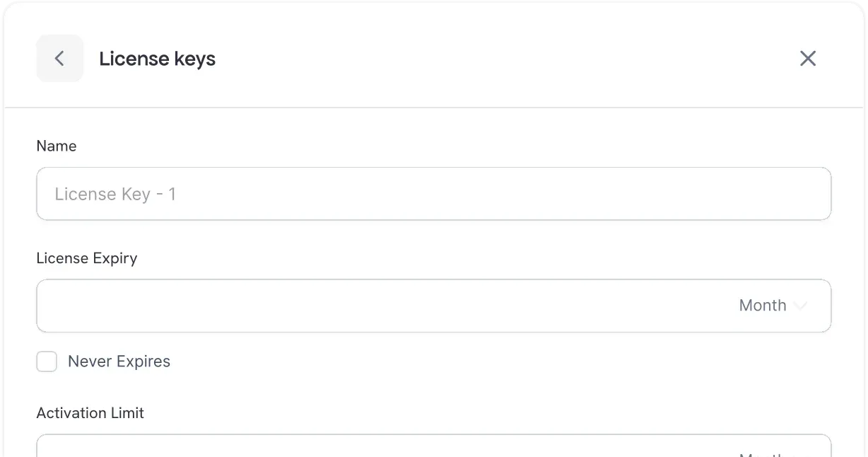
Task: Click the Name input field
Action: pos(433,194)
